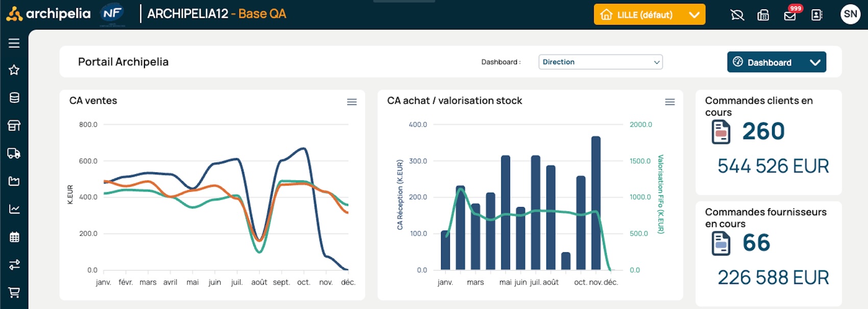Open the Direction dashboard select box
Image resolution: width=868 pixels, height=309 pixels.
point(600,62)
